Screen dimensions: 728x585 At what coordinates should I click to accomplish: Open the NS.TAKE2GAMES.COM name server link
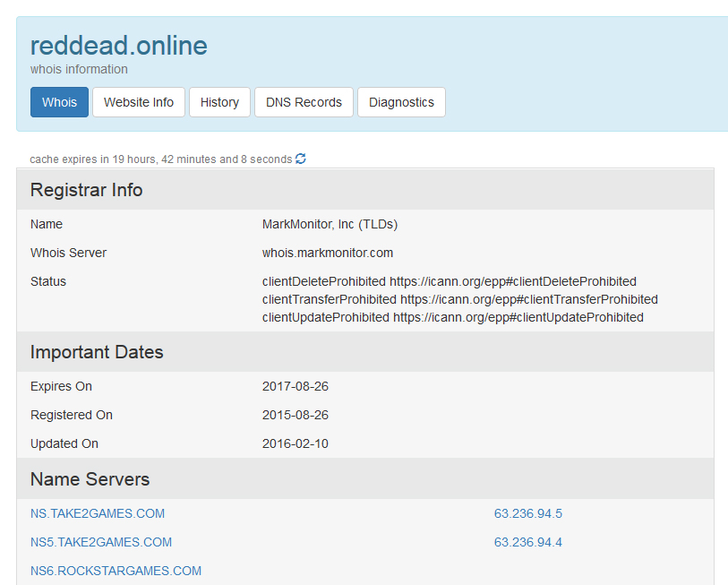98,513
